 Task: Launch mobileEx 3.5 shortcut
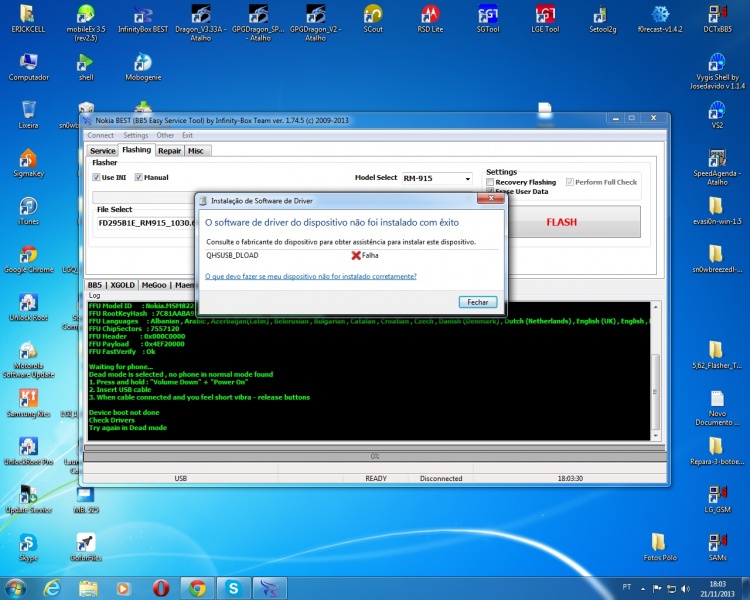(x=86, y=22)
